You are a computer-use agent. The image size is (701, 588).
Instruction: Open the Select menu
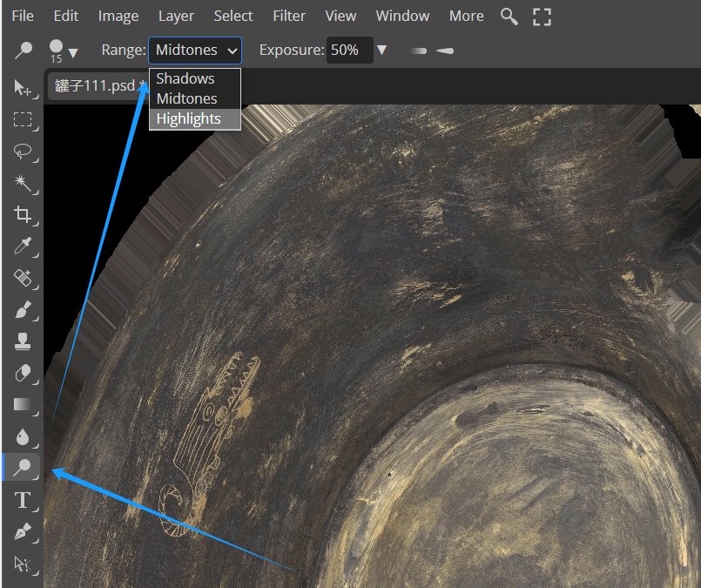(233, 16)
